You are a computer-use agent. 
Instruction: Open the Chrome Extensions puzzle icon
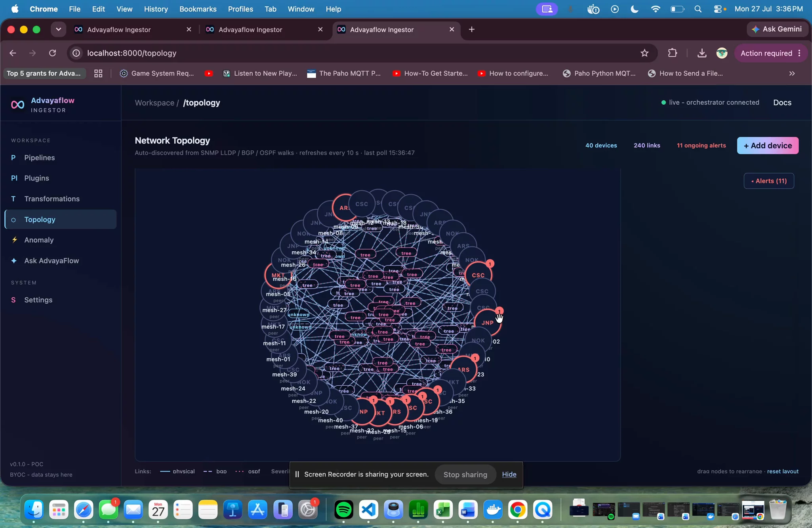pyautogui.click(x=672, y=53)
